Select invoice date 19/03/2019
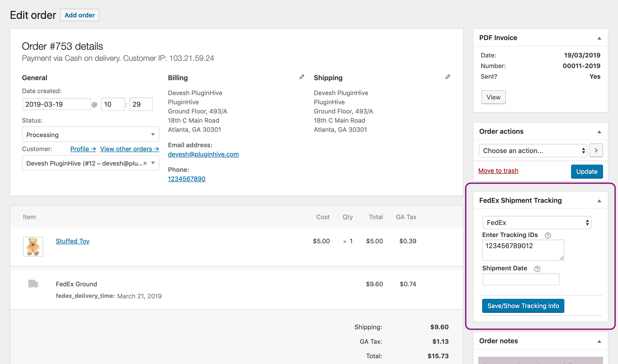 coord(582,55)
